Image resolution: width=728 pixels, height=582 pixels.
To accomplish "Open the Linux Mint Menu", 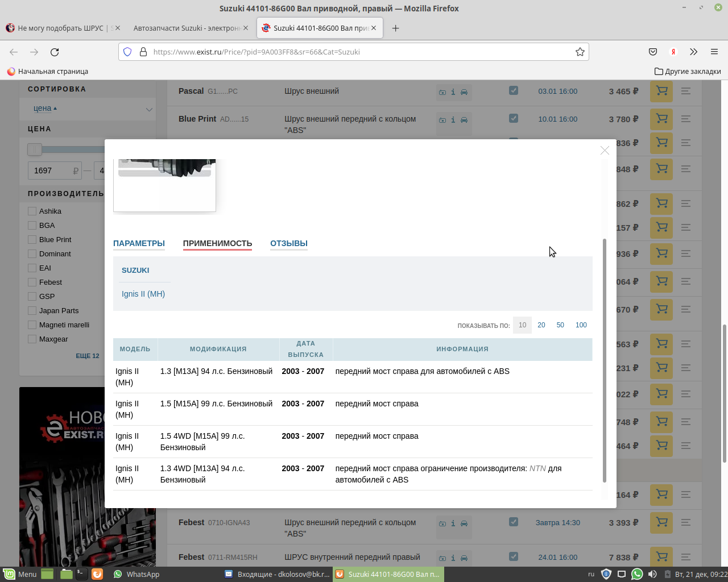I will tap(20, 574).
